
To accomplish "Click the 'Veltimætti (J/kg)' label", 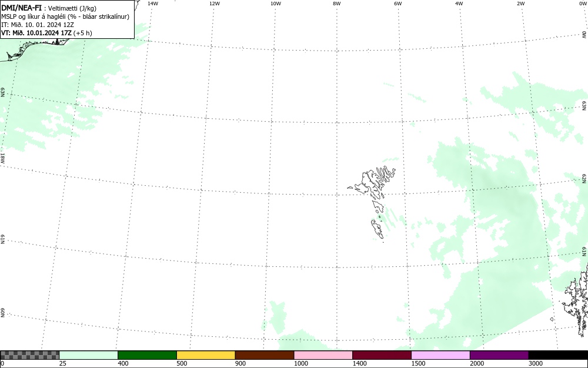I will point(72,8).
